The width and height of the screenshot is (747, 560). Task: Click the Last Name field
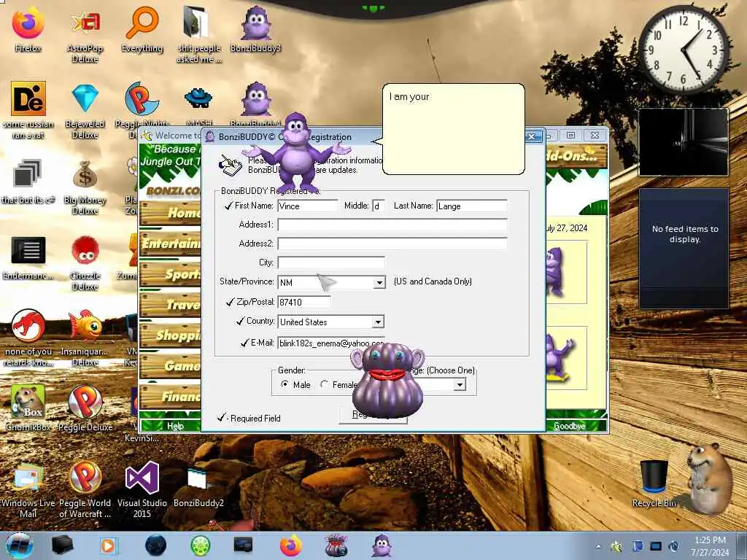point(472,206)
